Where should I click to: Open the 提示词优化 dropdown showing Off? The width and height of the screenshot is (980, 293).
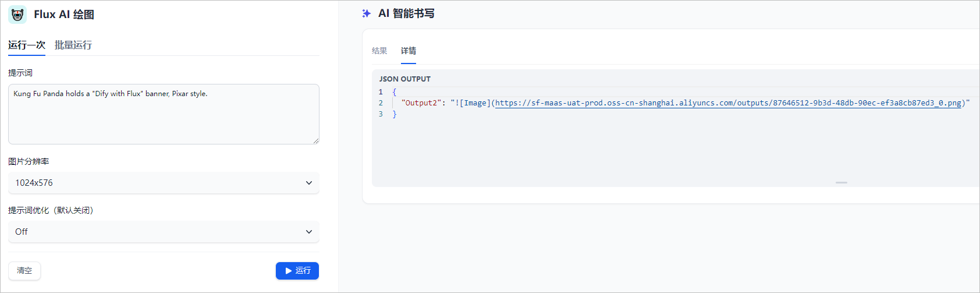[164, 232]
